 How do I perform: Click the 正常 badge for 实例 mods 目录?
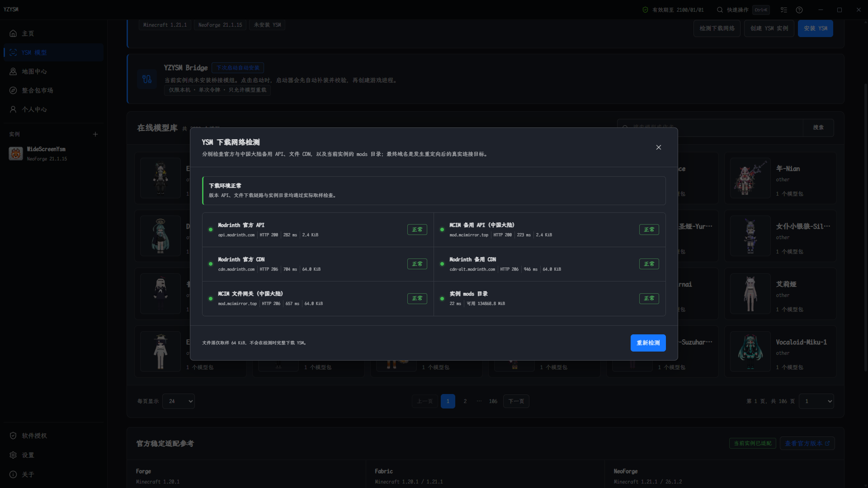(649, 299)
